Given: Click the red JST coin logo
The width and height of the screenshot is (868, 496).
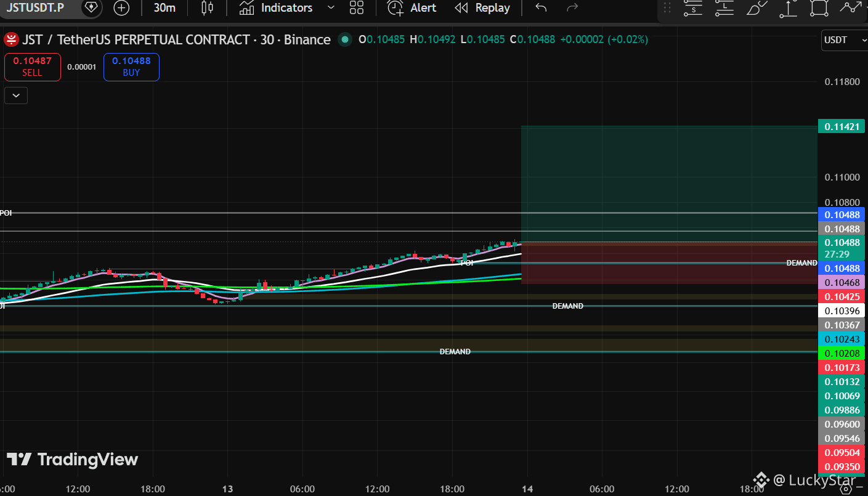Looking at the screenshot, I should point(11,40).
